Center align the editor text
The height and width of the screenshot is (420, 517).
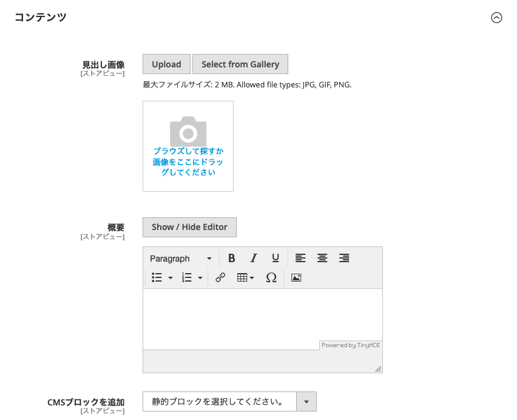(322, 258)
